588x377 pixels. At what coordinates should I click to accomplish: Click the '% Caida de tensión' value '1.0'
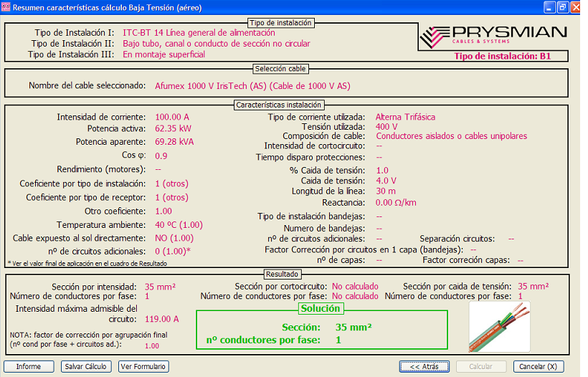(382, 170)
